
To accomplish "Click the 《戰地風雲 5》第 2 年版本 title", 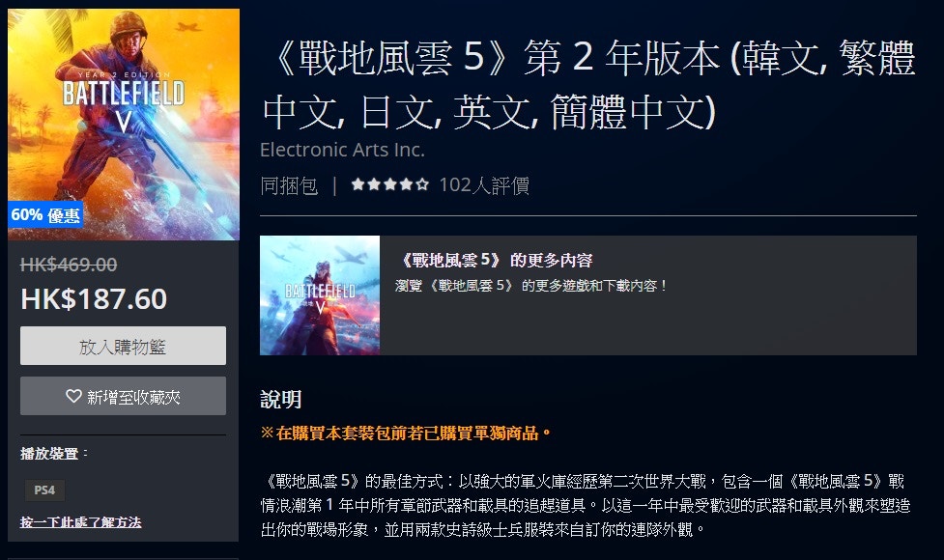I will pos(587,84).
